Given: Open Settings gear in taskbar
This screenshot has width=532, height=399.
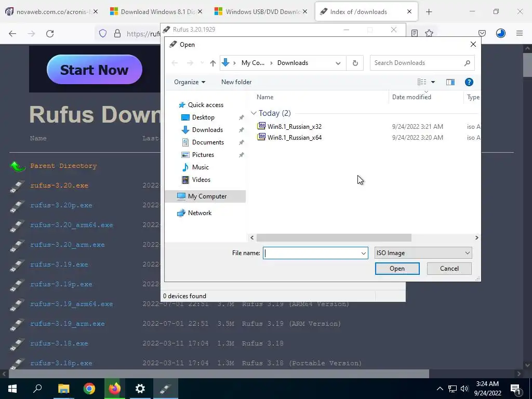Looking at the screenshot, I should 140,389.
